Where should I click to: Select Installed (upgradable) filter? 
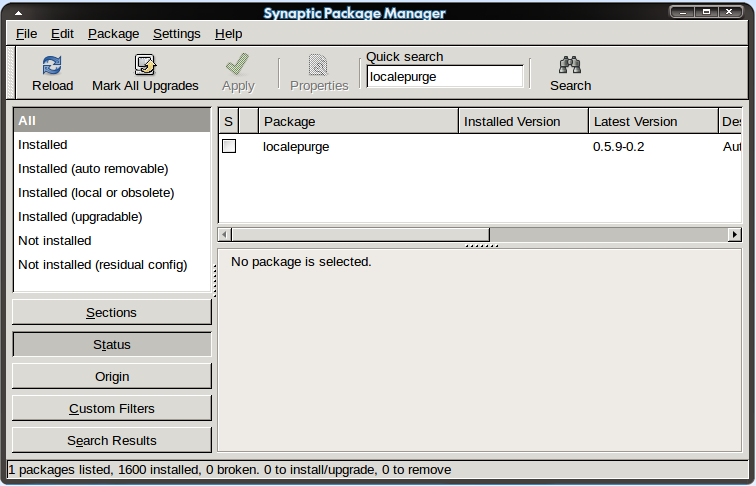(x=112, y=217)
